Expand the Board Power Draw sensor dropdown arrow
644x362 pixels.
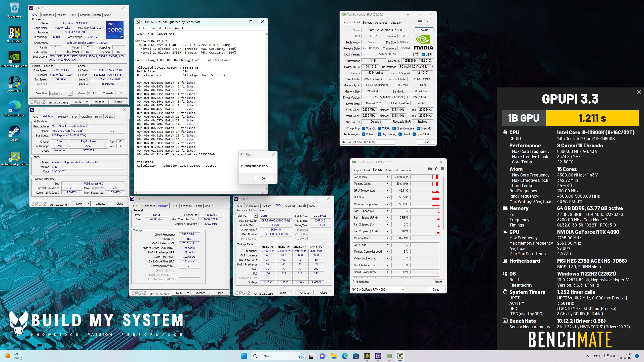[387, 272]
